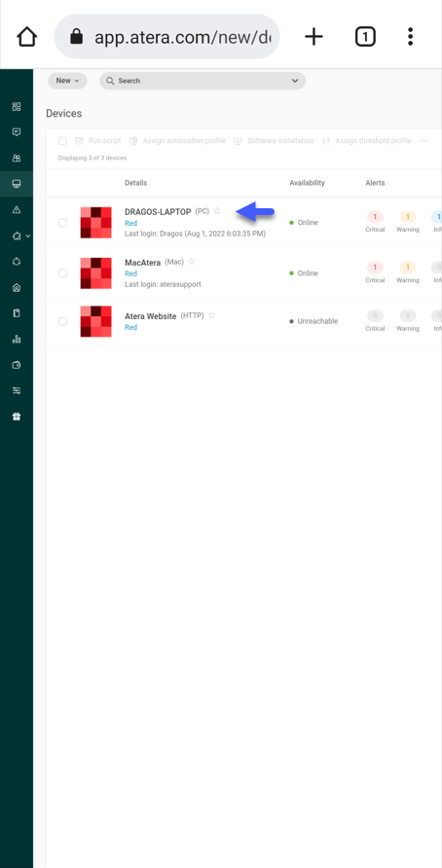Click Software installation in the toolbar
The image size is (442, 868).
(x=274, y=141)
